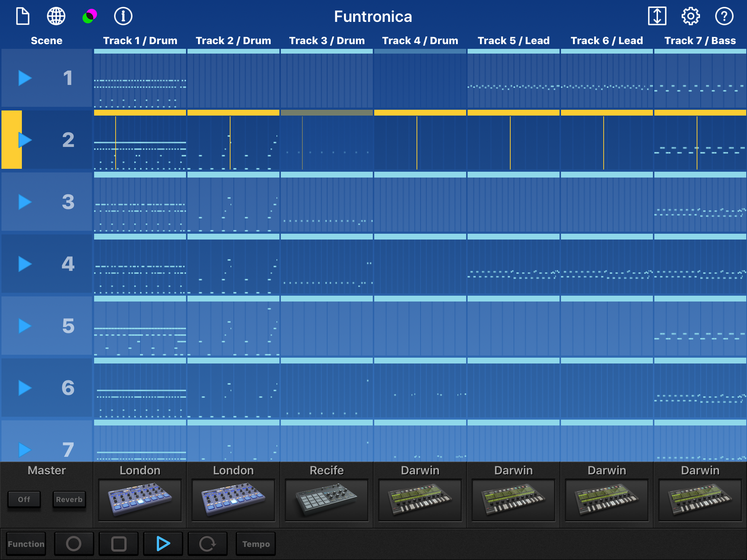This screenshot has height=560, width=747.
Task: Open scene 5 Track 1 drum clip
Action: click(x=140, y=326)
